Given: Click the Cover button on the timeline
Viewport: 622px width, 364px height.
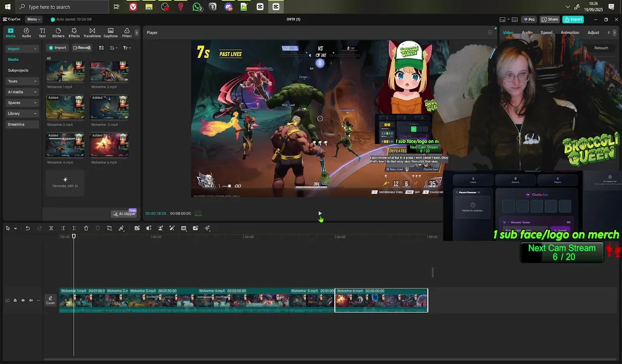Looking at the screenshot, I should pyautogui.click(x=50, y=300).
